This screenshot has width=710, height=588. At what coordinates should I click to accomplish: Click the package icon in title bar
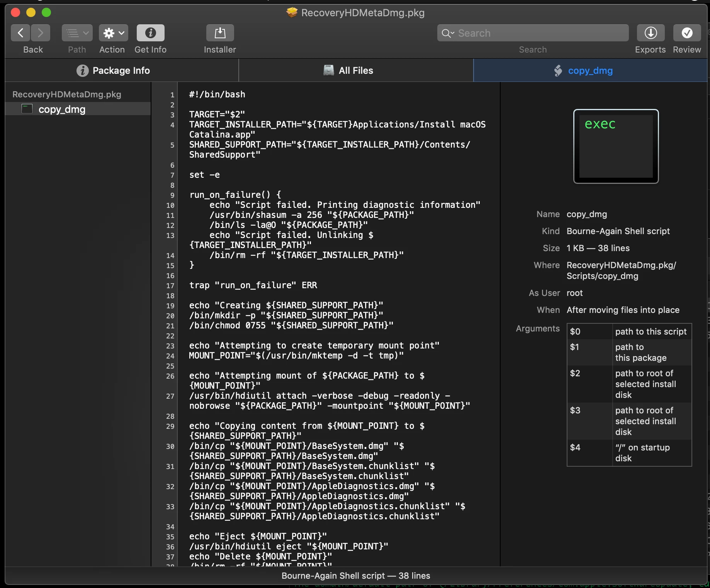(x=292, y=13)
